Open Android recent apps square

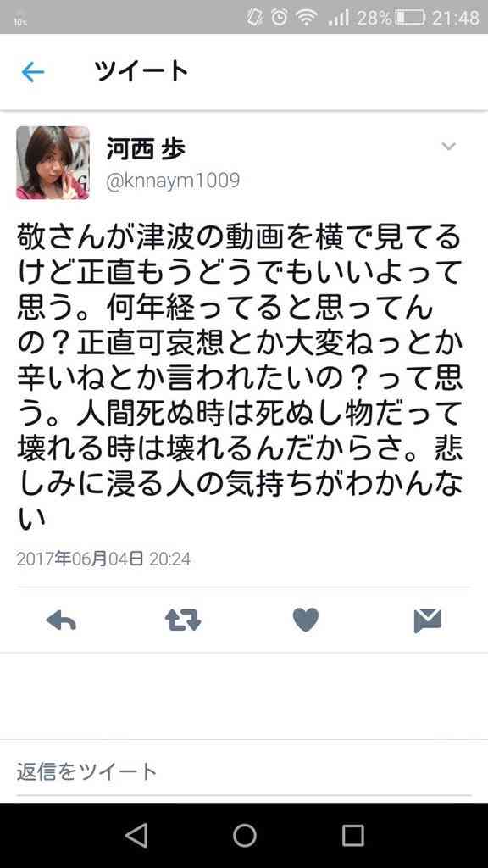[x=352, y=835]
